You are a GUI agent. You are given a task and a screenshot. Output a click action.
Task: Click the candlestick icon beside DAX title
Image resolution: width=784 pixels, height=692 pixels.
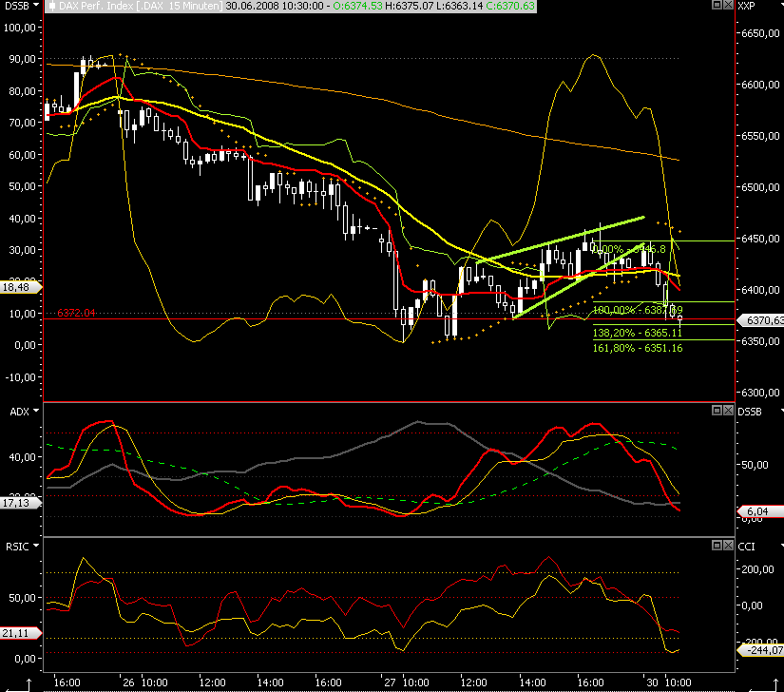[52, 7]
